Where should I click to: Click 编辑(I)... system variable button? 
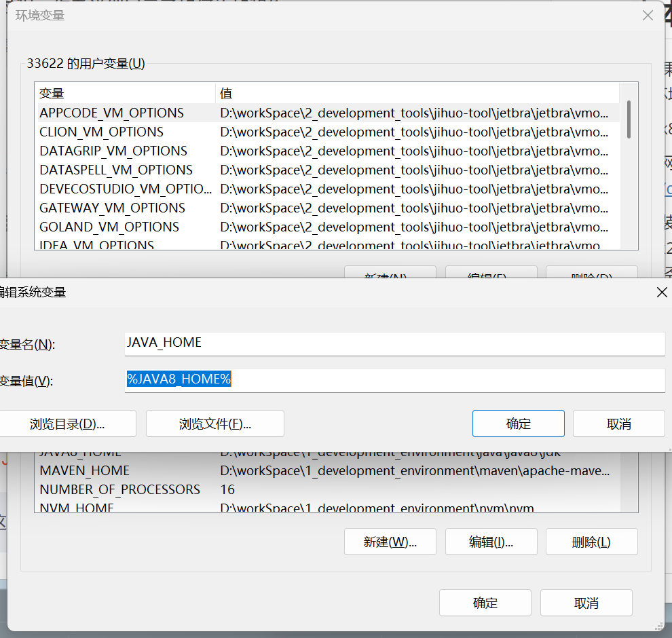click(491, 542)
